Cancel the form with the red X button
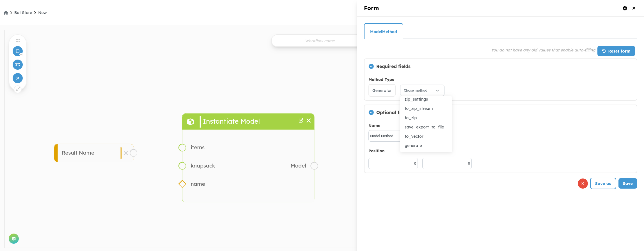The image size is (644, 251). (583, 184)
